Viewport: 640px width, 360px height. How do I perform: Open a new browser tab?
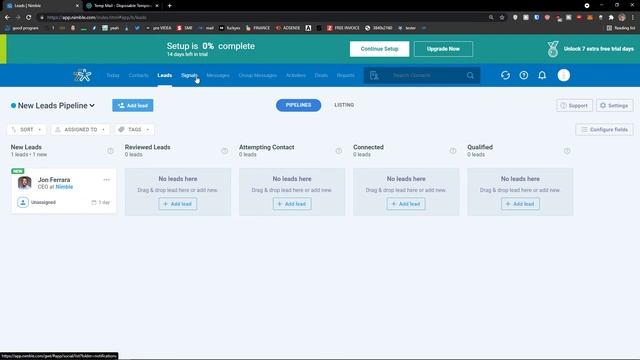(x=169, y=6)
